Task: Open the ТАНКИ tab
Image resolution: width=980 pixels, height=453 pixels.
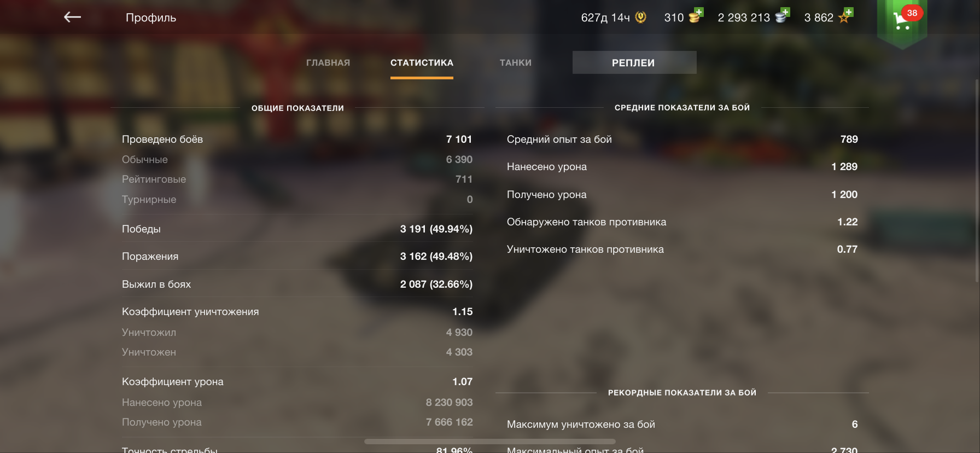Action: coord(516,63)
